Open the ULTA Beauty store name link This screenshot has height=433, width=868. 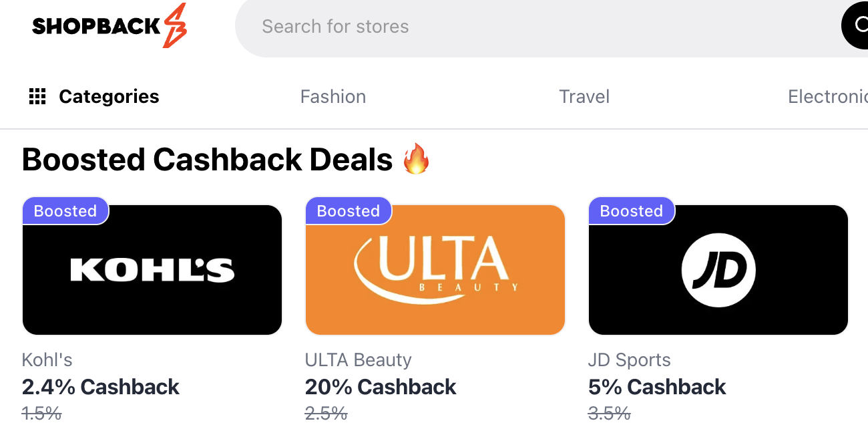point(359,360)
